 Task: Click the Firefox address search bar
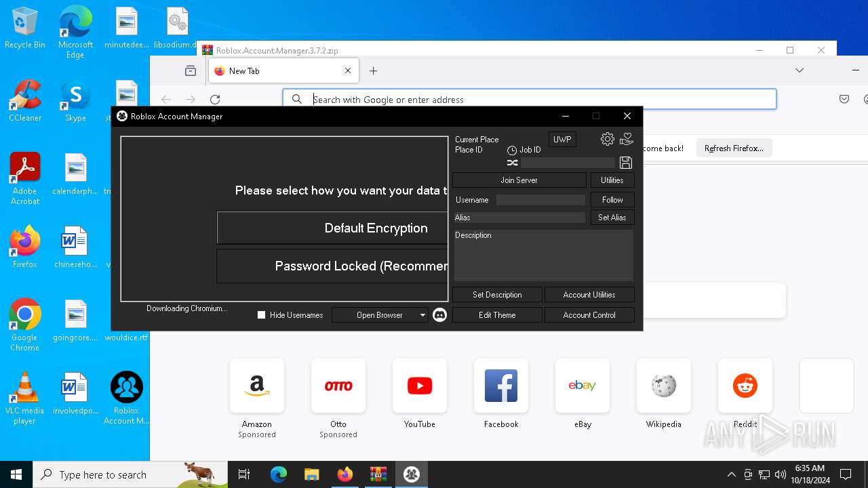(x=530, y=99)
